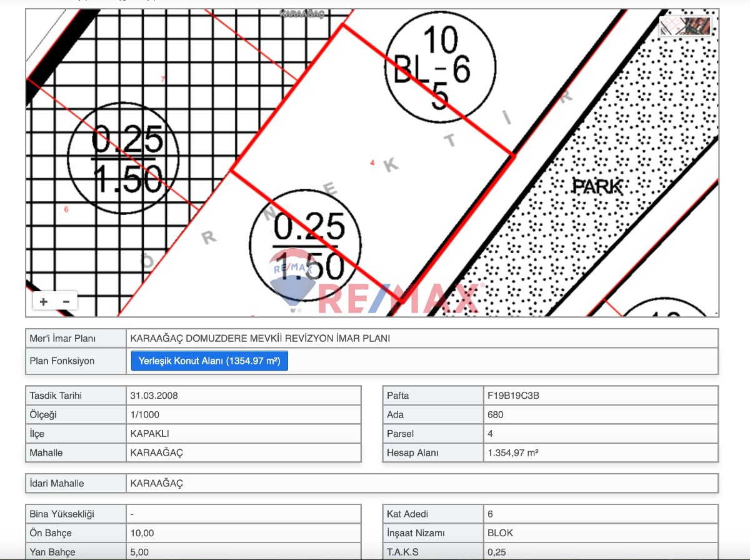Viewport: 750px width, 560px height.
Task: Switch basemap via satellite thumbnail
Action: point(686,26)
